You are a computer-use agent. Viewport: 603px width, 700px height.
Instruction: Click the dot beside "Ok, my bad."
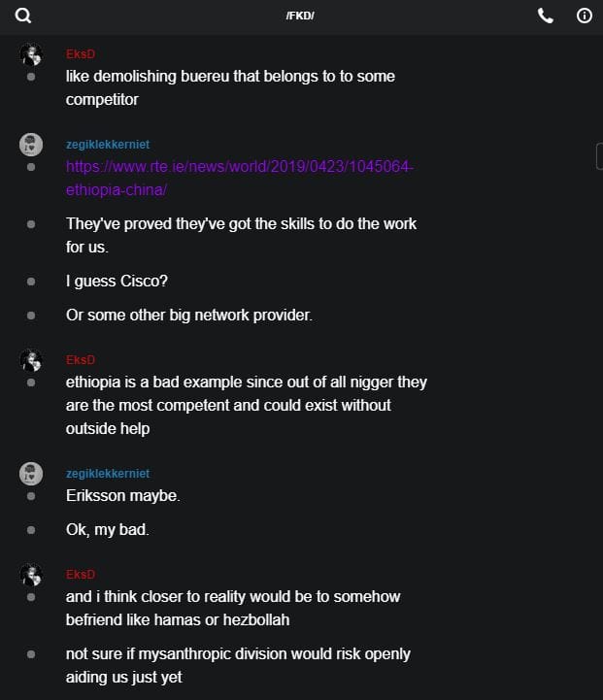(x=31, y=530)
